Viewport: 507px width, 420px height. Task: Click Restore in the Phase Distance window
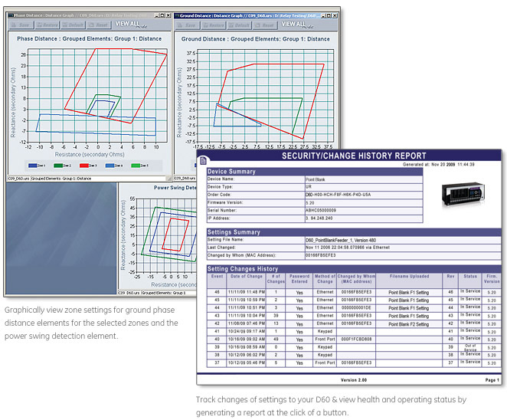click(47, 25)
